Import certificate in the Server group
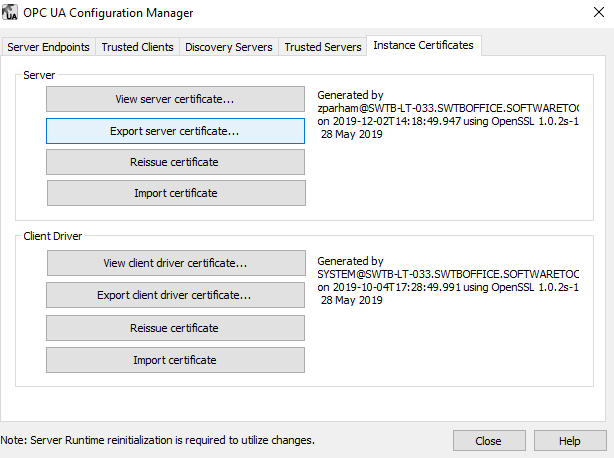Screen dimensions: 614x458 click(x=176, y=193)
